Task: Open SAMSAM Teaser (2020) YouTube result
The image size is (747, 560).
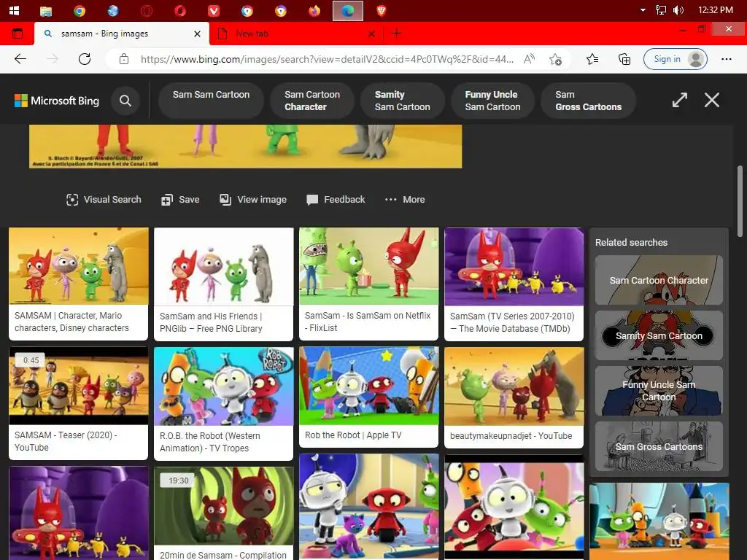Action: (79, 403)
